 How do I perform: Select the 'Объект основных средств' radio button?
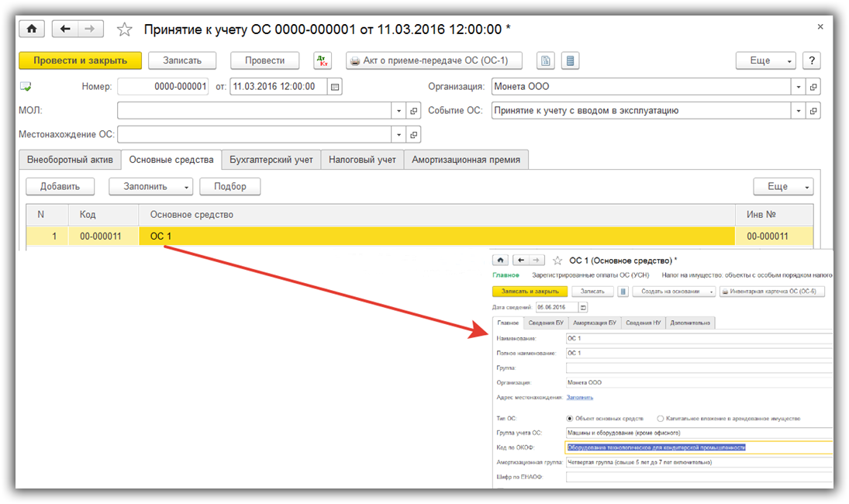tap(570, 418)
